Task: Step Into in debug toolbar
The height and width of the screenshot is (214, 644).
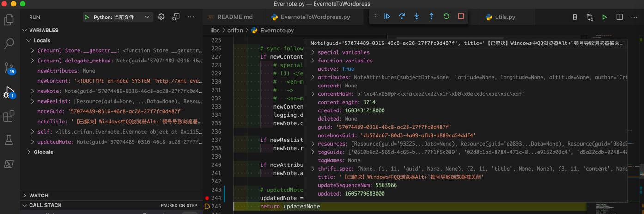Action: tap(417, 17)
